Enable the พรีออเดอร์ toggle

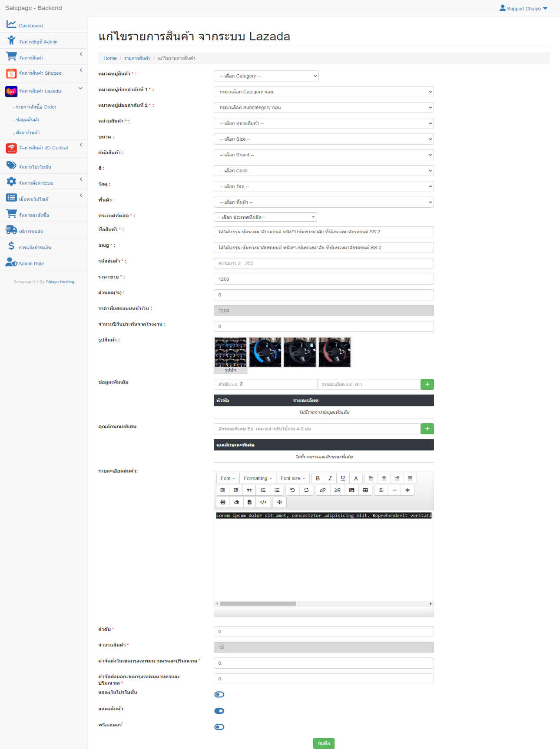219,727
